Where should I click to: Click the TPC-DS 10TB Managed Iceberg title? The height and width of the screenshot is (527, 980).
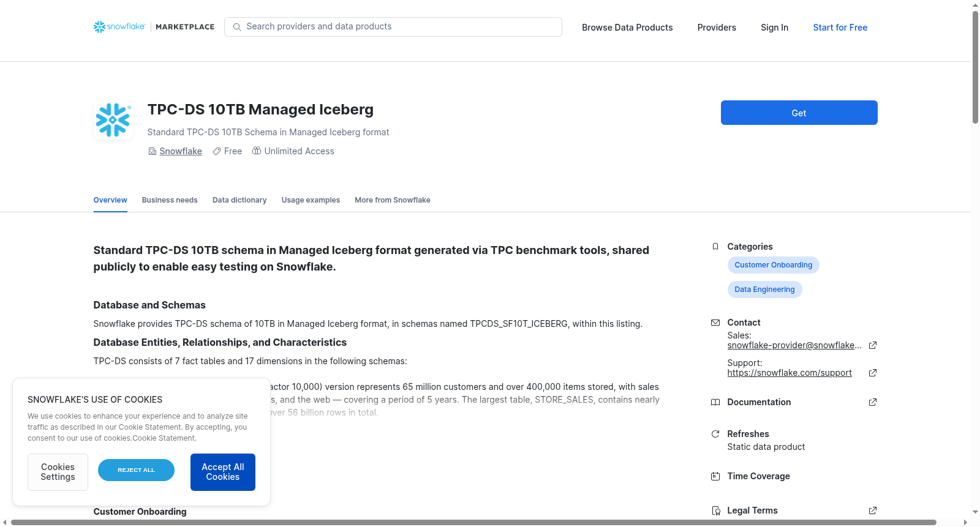pos(260,110)
